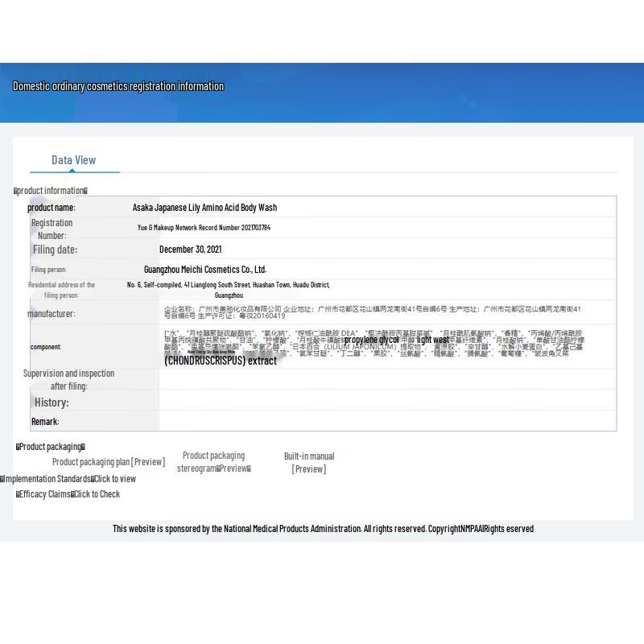The height and width of the screenshot is (644, 644).
Task: Click the filing date December 30, 2021
Action: [x=190, y=250]
